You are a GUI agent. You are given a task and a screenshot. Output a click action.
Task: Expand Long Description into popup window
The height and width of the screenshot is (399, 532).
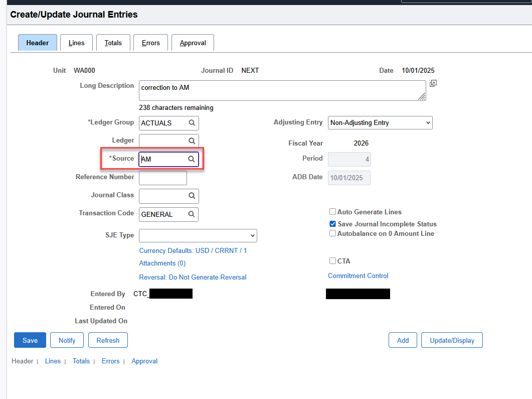point(433,83)
